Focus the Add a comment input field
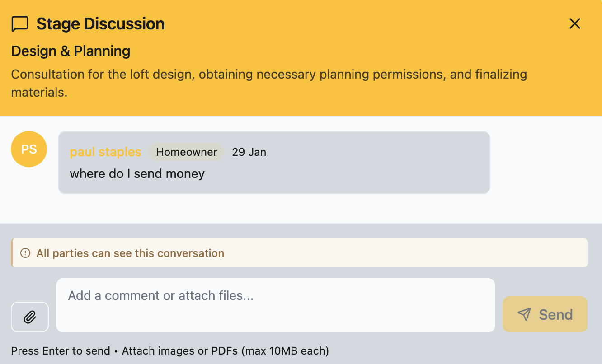The height and width of the screenshot is (364, 602). (276, 305)
